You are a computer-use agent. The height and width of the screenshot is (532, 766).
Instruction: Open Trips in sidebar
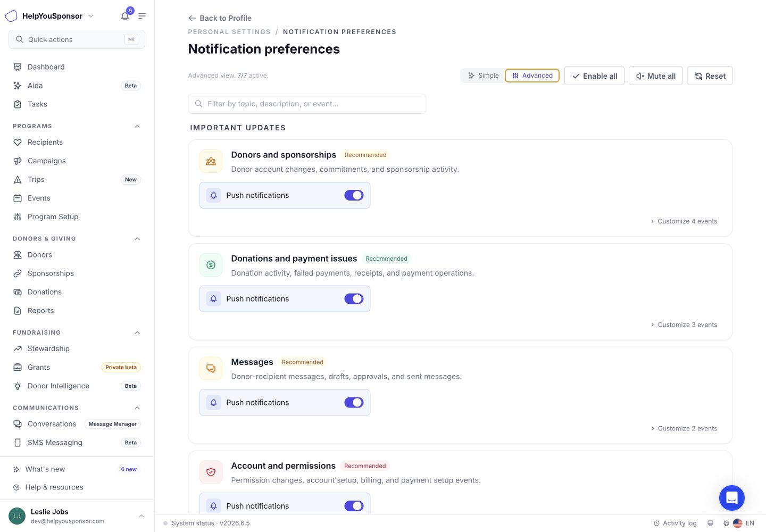coord(77,179)
